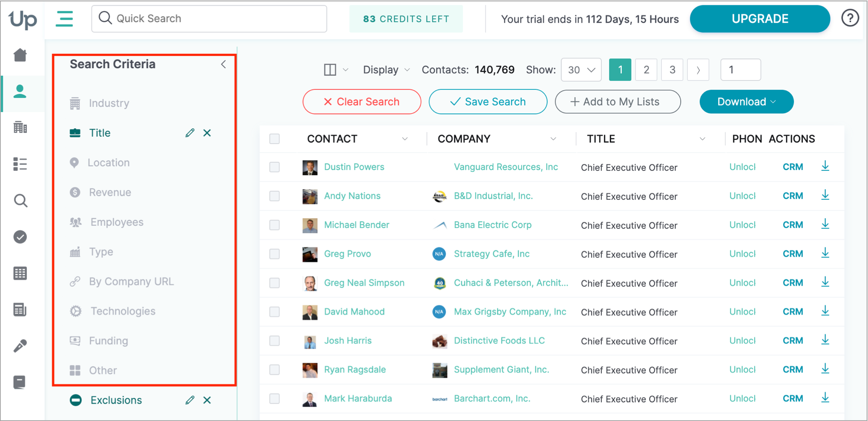Remove the Title filter with X icon
The image size is (868, 421).
(x=207, y=133)
